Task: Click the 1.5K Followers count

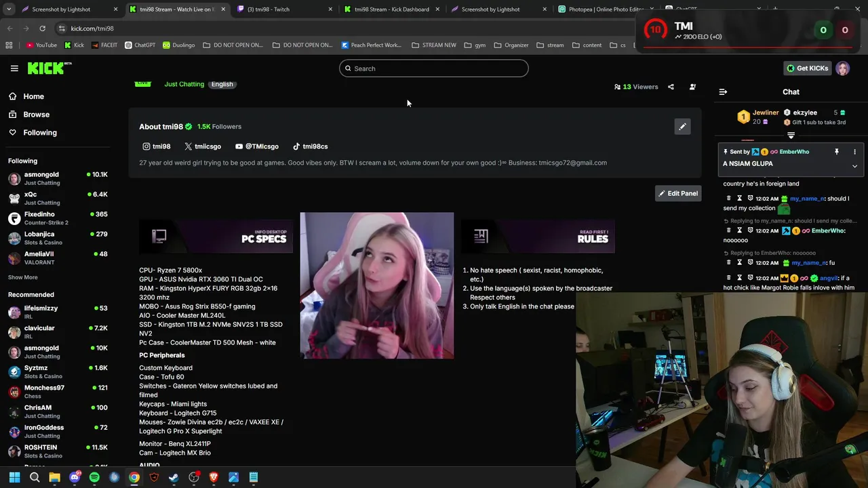Action: 219,127
